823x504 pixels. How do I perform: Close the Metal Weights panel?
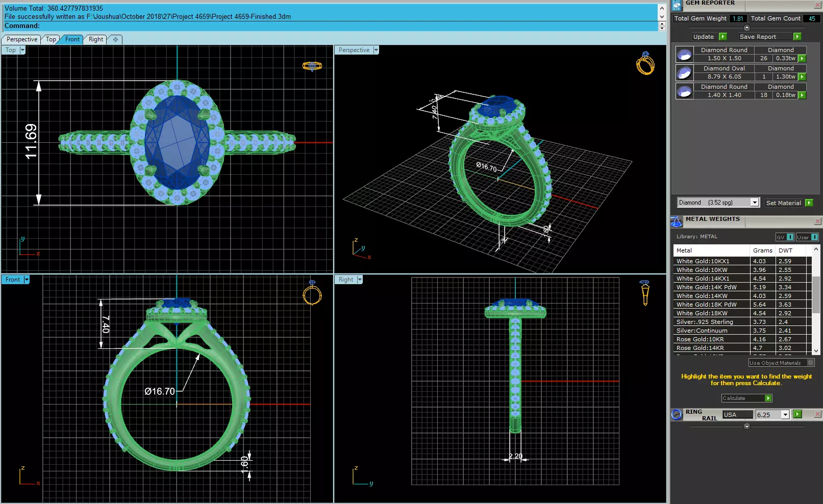click(x=817, y=221)
